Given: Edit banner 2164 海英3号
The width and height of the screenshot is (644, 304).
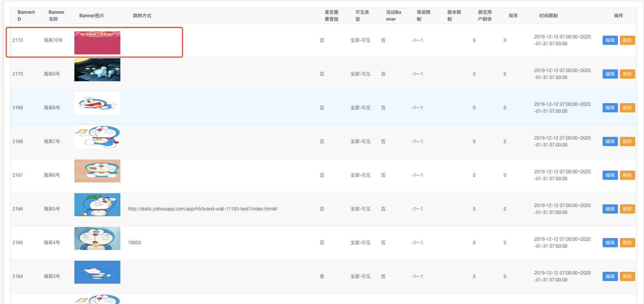Looking at the screenshot, I should click(610, 276).
